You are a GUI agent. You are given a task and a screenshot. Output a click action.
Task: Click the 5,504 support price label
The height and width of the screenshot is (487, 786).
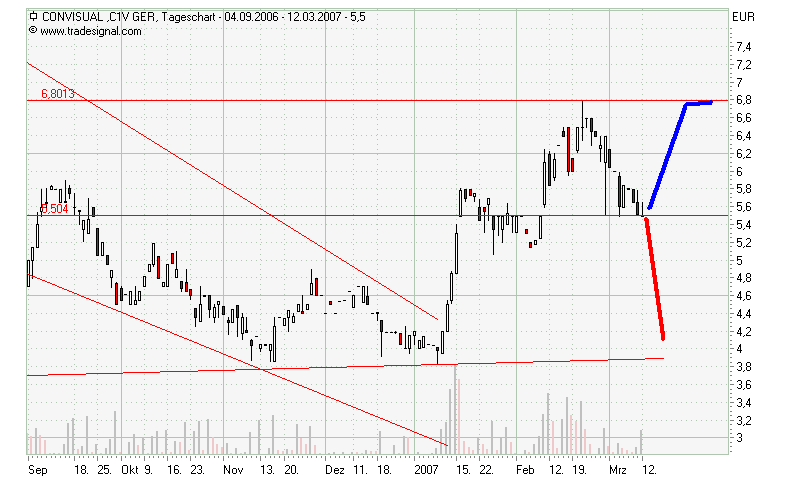click(54, 209)
